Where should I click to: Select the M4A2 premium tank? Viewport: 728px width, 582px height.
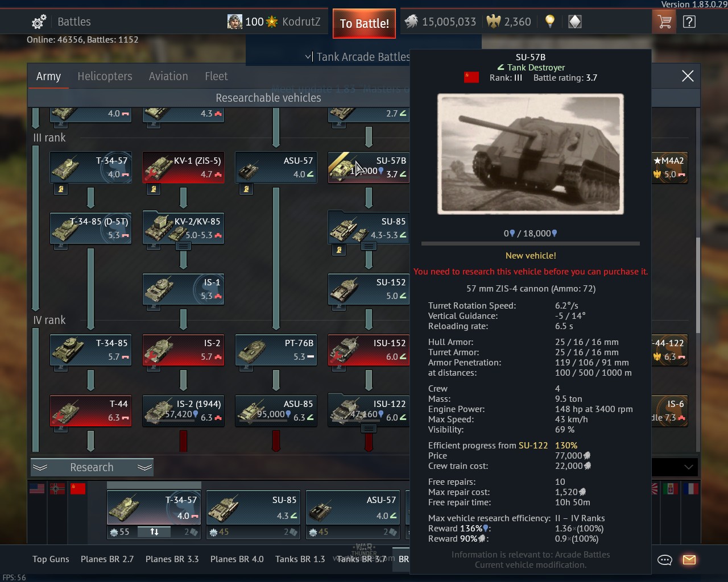[x=670, y=167]
